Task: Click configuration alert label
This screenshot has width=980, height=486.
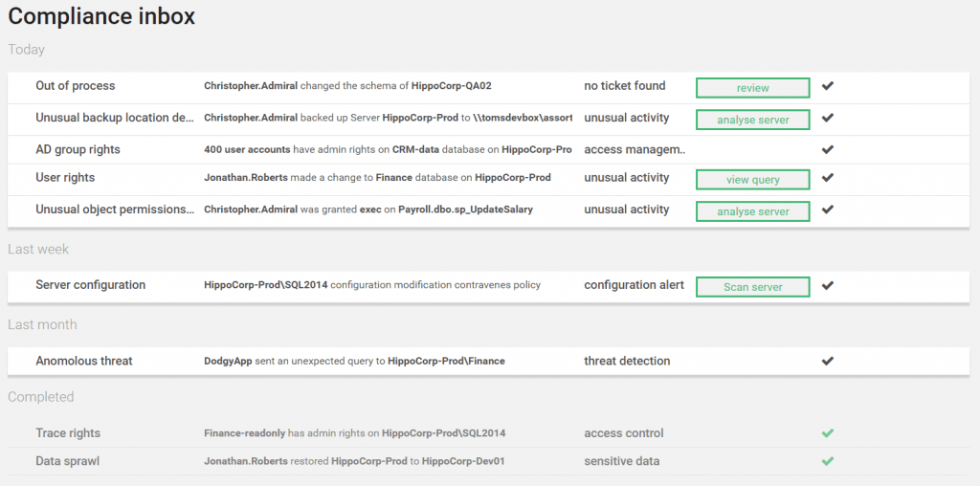Action: pos(634,285)
